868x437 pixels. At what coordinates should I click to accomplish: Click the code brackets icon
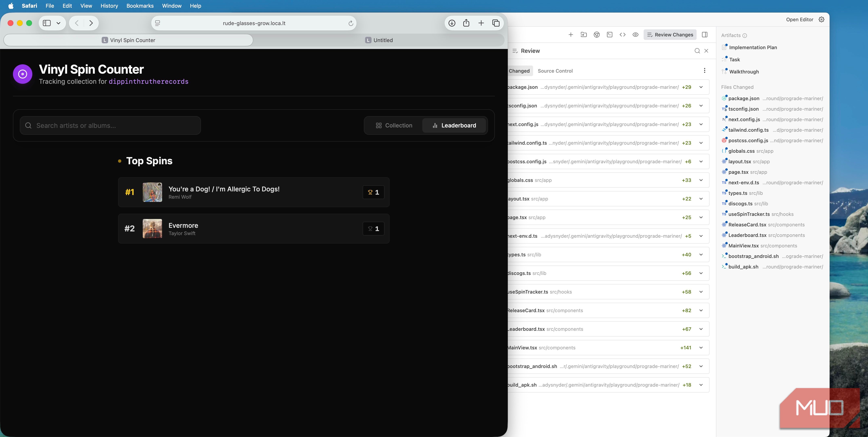click(622, 35)
